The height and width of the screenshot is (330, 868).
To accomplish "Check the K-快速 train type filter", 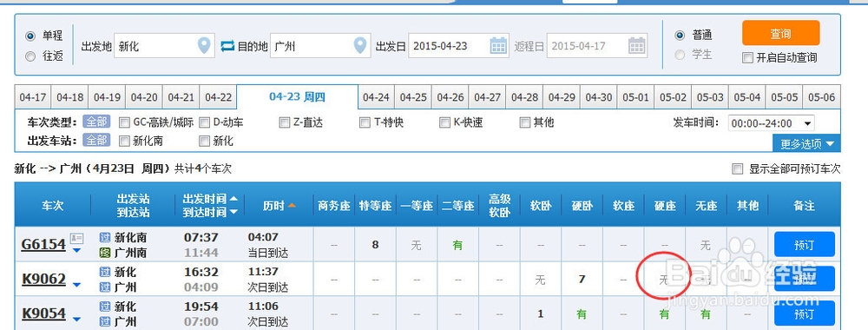I will tap(444, 122).
